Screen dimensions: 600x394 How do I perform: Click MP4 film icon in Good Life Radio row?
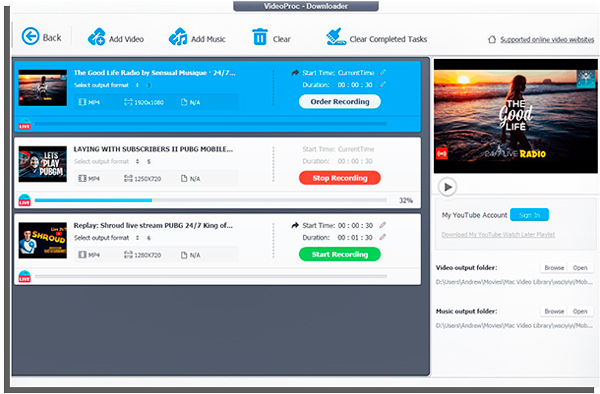click(82, 102)
